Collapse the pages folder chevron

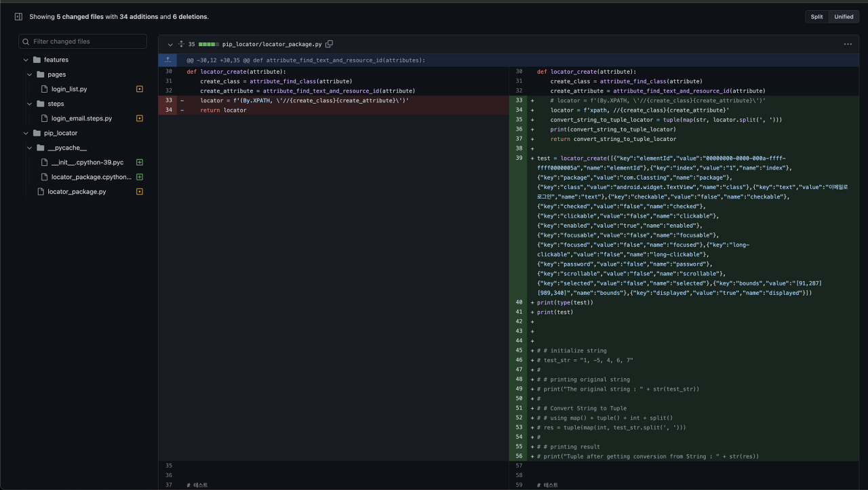(x=30, y=75)
